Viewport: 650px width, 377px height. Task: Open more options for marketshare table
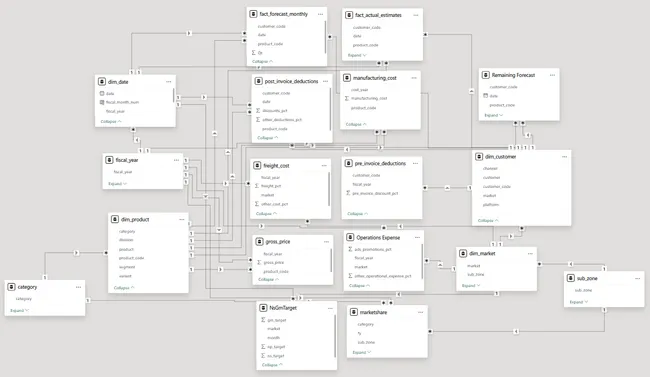click(x=420, y=312)
